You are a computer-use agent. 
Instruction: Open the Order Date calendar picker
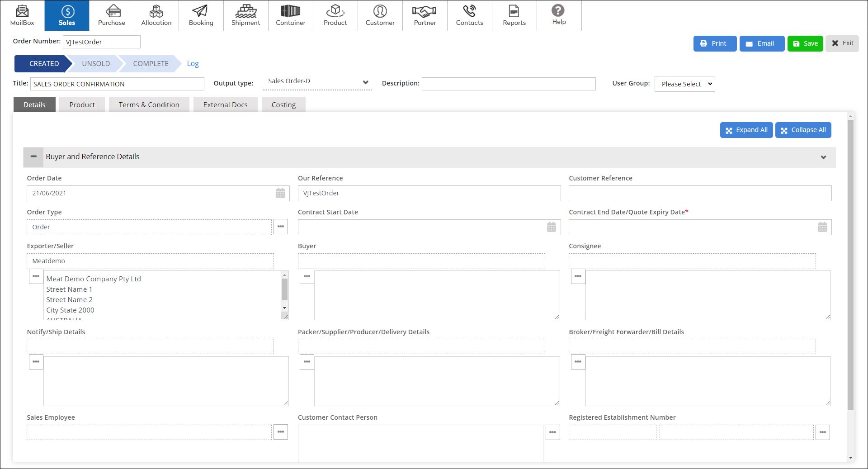[280, 193]
